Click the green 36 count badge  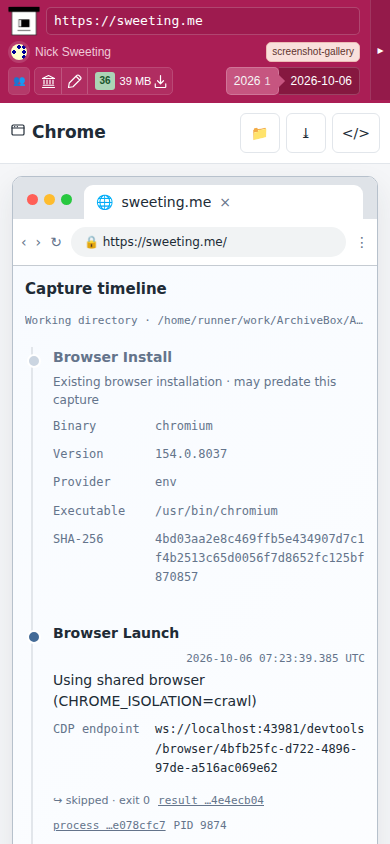click(105, 81)
